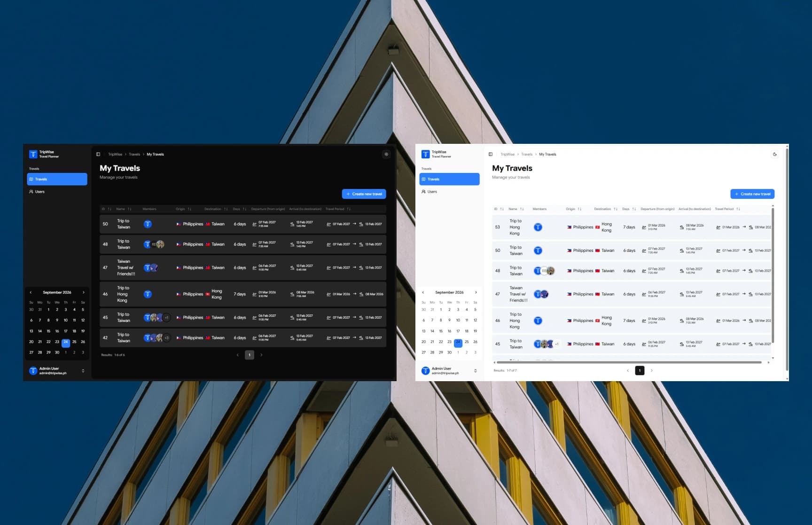Open Travels menu item in light window
Image resolution: width=812 pixels, height=525 pixels.
click(x=449, y=179)
